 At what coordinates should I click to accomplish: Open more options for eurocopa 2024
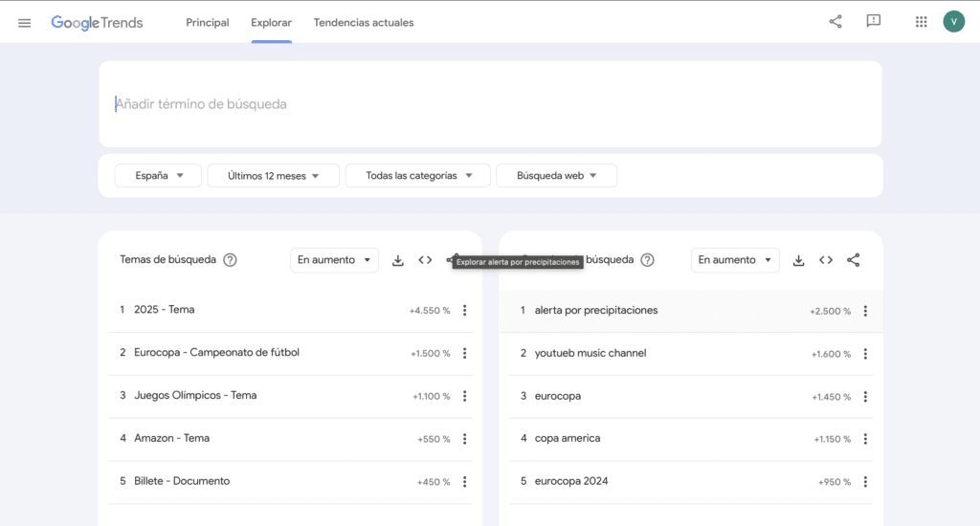click(865, 482)
